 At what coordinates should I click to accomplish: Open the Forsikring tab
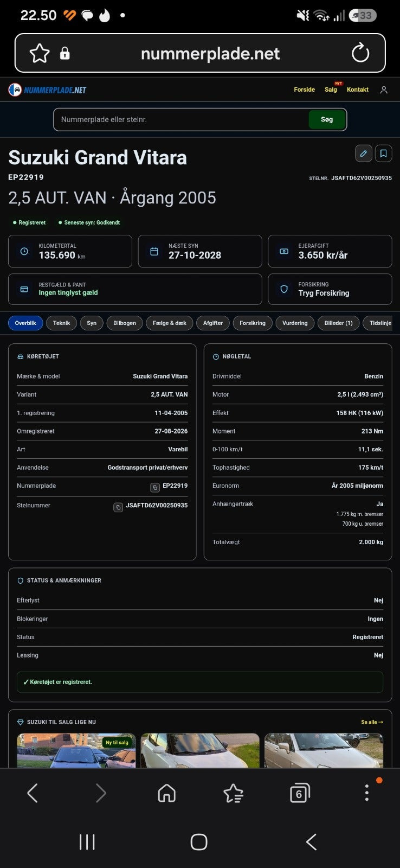[x=253, y=323]
